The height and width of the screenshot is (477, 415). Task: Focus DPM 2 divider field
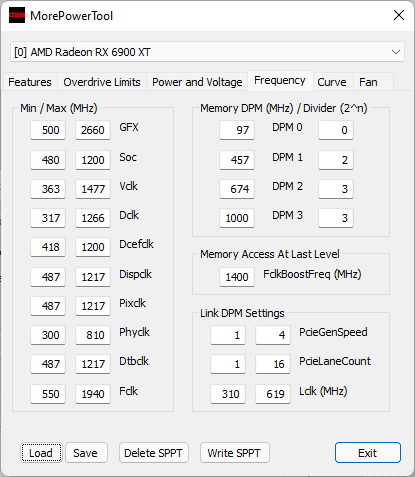click(336, 189)
